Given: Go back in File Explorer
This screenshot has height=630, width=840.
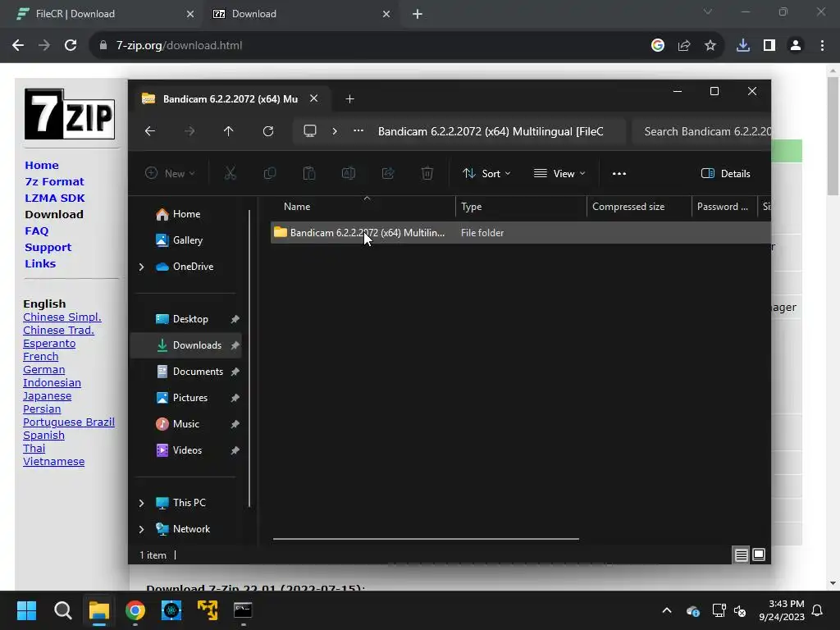Looking at the screenshot, I should coord(150,131).
